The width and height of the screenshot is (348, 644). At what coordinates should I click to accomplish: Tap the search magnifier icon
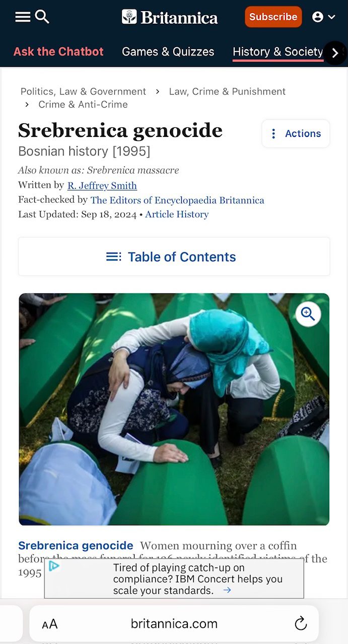coord(42,17)
